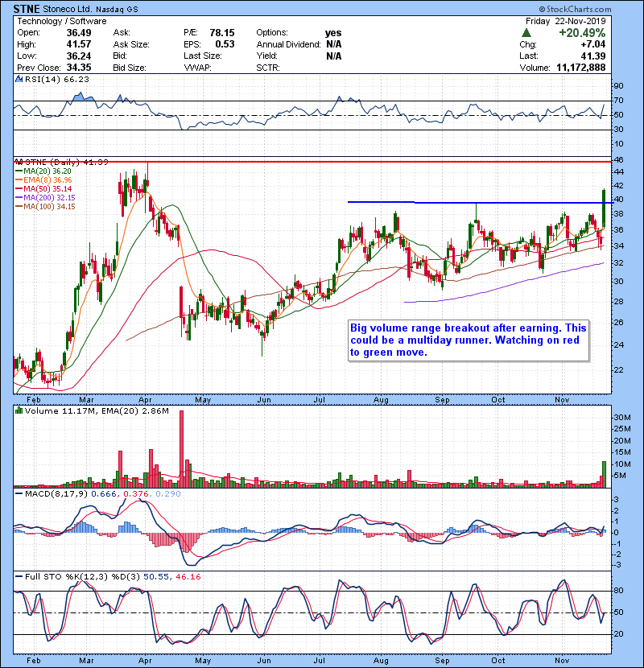Select the Technology / Software sector text
This screenshot has width=644, height=668.
tap(62, 21)
